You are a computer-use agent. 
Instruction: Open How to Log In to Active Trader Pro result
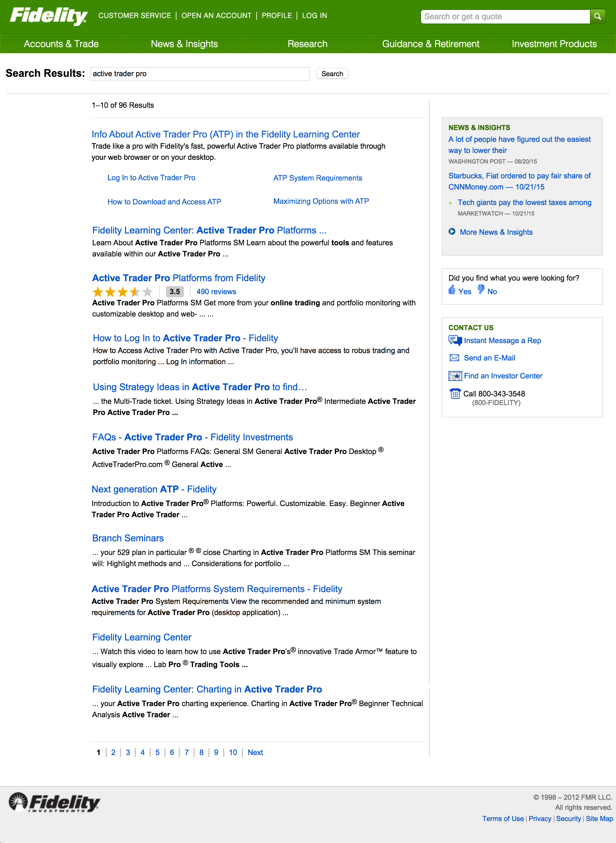185,338
